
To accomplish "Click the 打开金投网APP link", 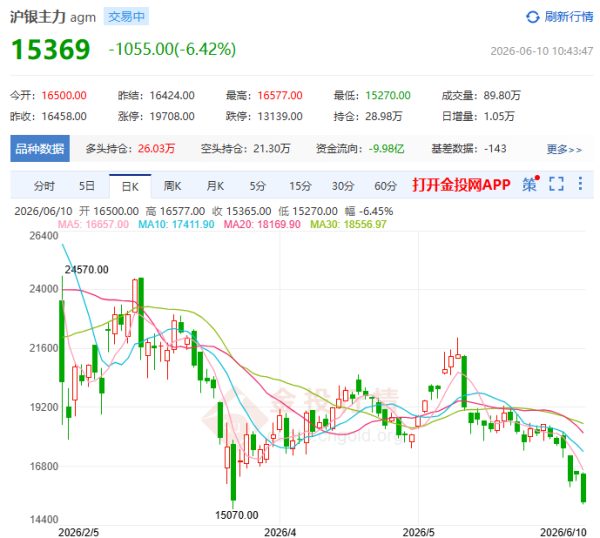I will 461,185.
